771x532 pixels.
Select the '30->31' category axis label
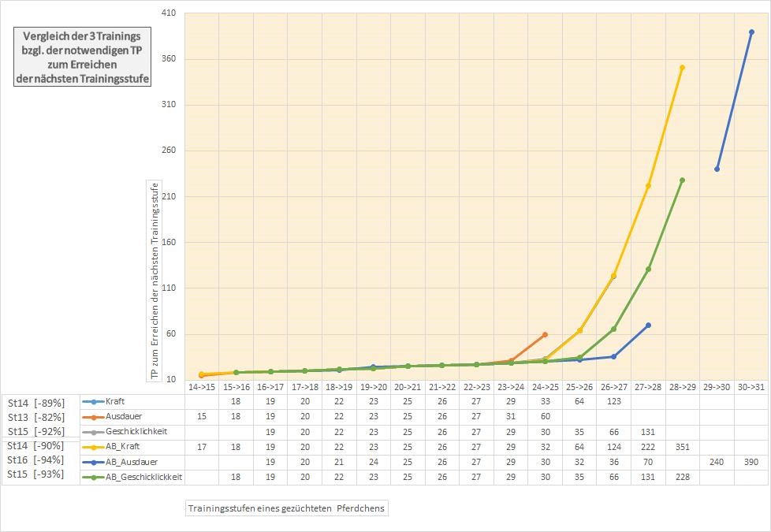click(751, 387)
